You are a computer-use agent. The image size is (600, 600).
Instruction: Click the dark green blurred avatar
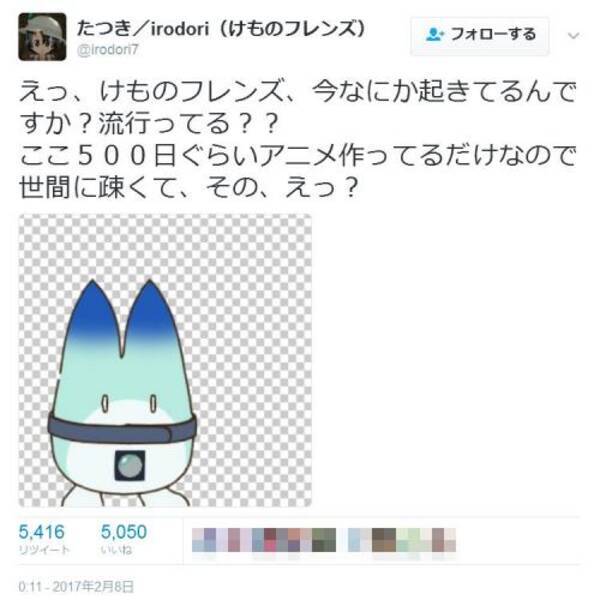coord(324,540)
